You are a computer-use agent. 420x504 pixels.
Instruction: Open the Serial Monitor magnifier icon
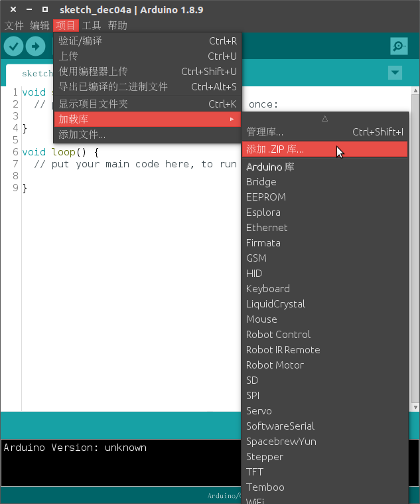point(399,46)
